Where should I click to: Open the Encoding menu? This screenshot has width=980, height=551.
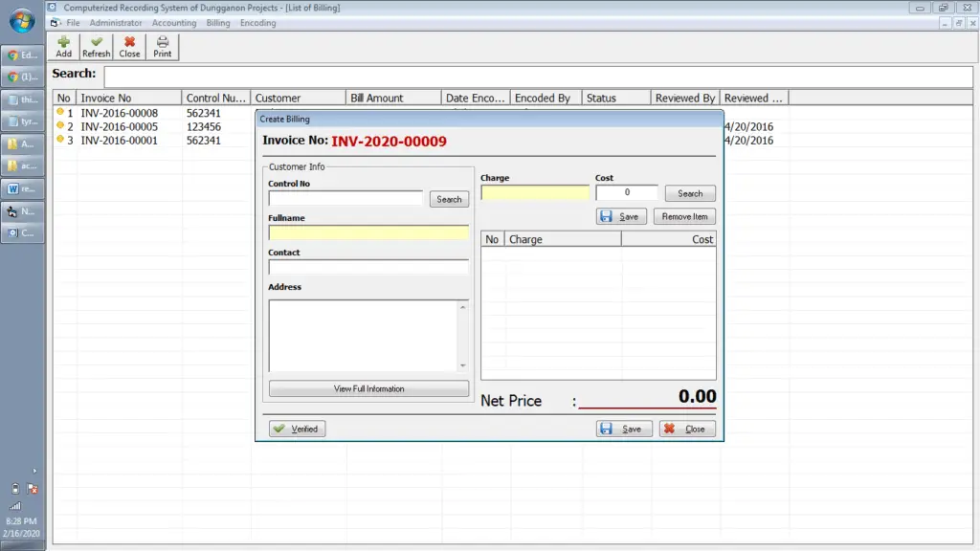pyautogui.click(x=256, y=22)
